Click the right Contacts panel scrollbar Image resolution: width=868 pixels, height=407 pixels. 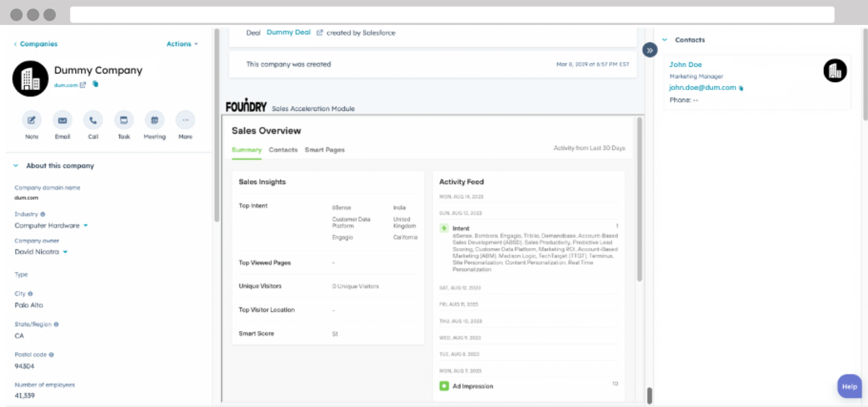865,74
